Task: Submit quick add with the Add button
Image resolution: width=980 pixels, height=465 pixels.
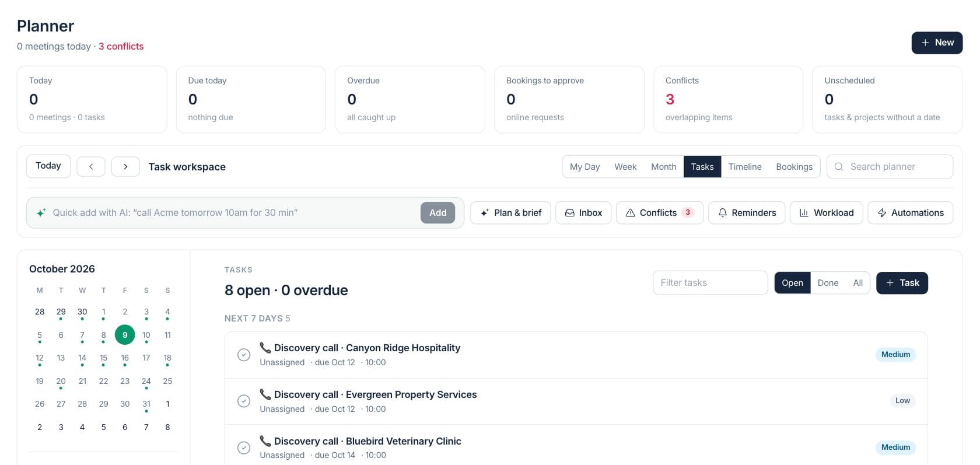Action: click(x=437, y=213)
